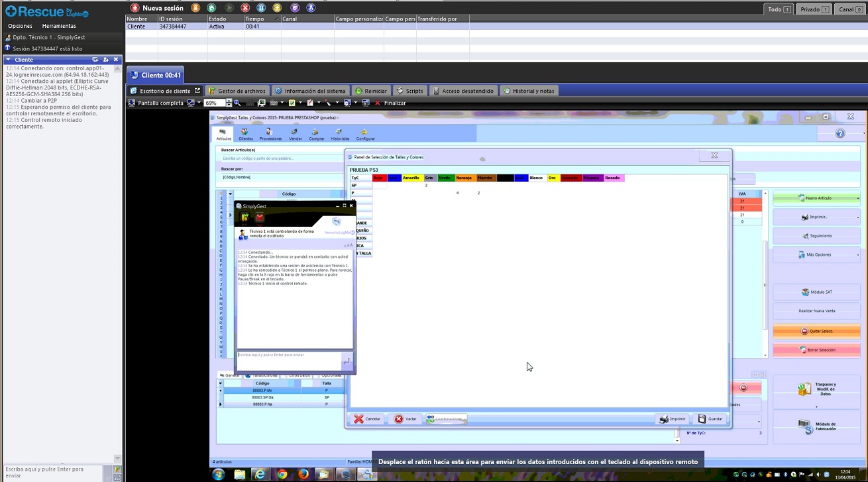Open the Scripts tab
Image resolution: width=868 pixels, height=482 pixels.
(x=410, y=91)
